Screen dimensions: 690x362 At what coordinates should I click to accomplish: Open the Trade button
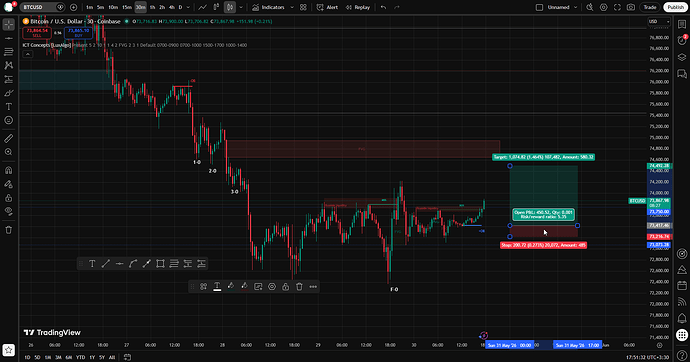click(x=650, y=7)
